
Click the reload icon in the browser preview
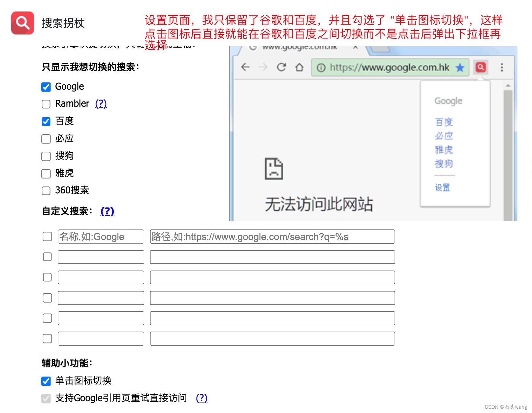[281, 67]
